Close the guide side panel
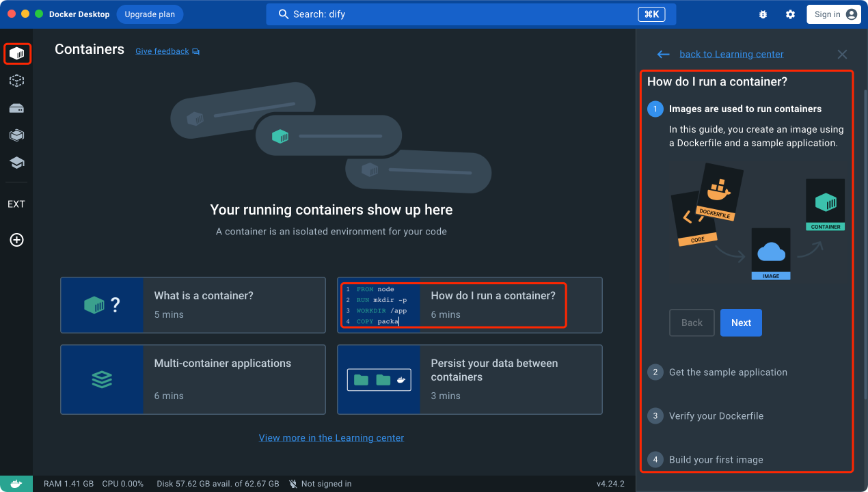The image size is (868, 492). (842, 54)
